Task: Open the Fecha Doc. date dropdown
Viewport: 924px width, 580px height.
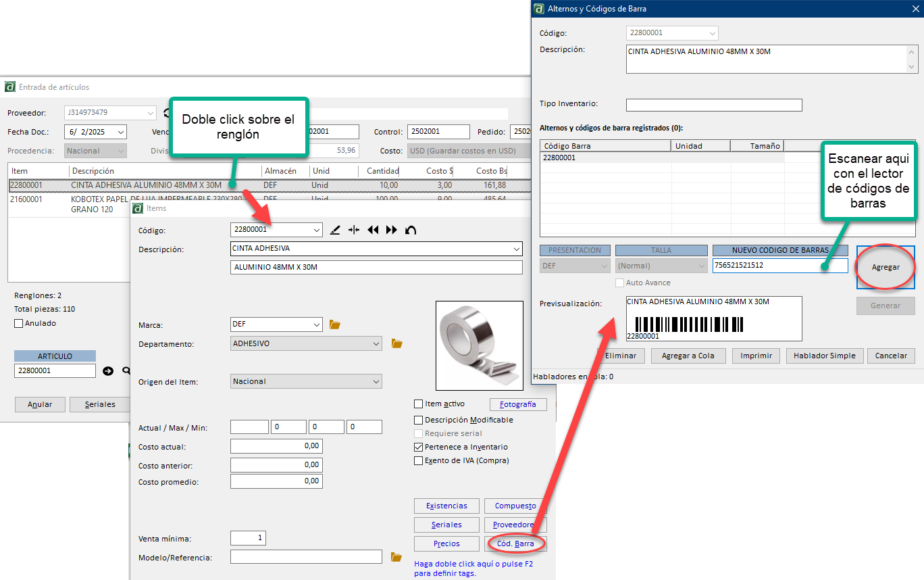Action: click(120, 132)
